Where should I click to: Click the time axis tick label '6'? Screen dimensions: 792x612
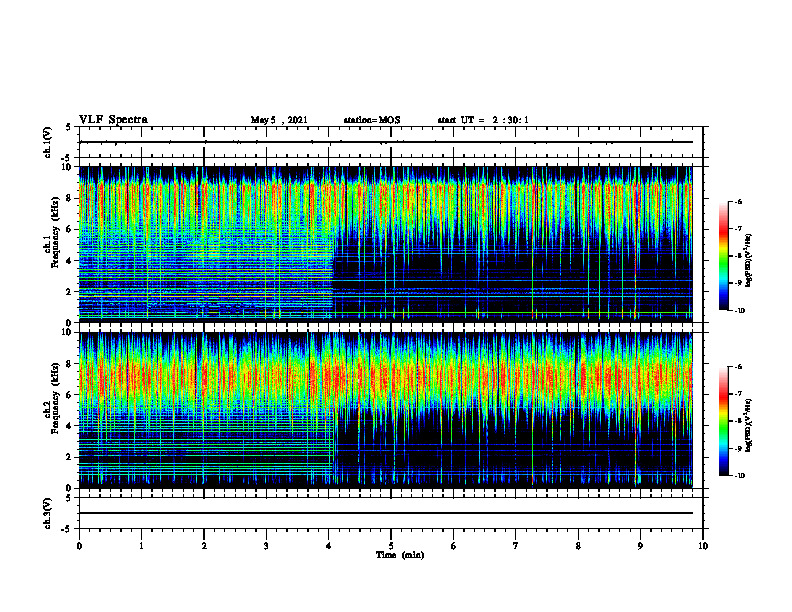[454, 546]
